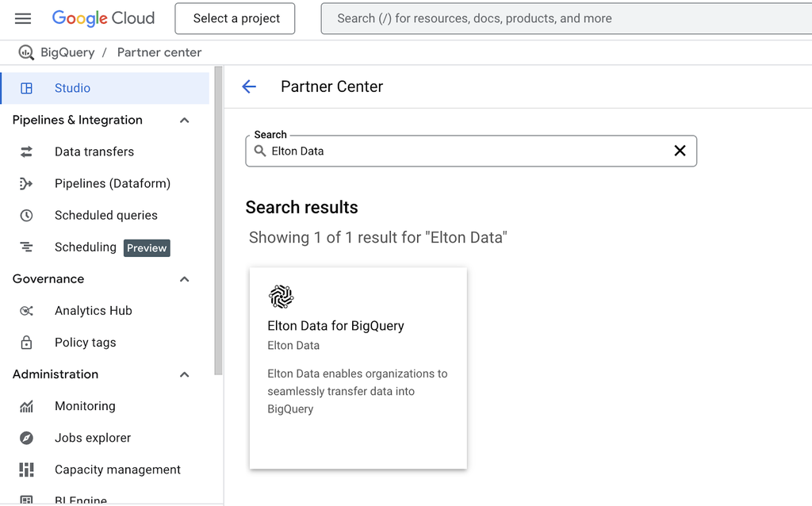Viewport: 812px width, 506px height.
Task: Click the Jobs explorer compass icon
Action: 26,438
